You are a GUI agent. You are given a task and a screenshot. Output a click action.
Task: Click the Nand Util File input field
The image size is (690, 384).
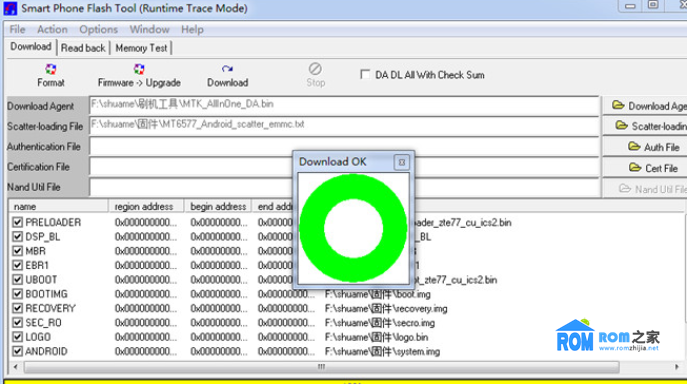coord(344,187)
